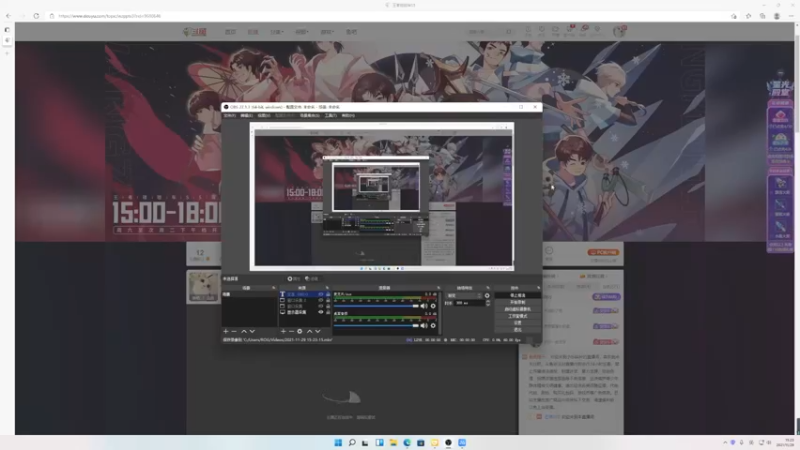Click the browser address bar
This screenshot has height=450, width=800.
point(388,16)
